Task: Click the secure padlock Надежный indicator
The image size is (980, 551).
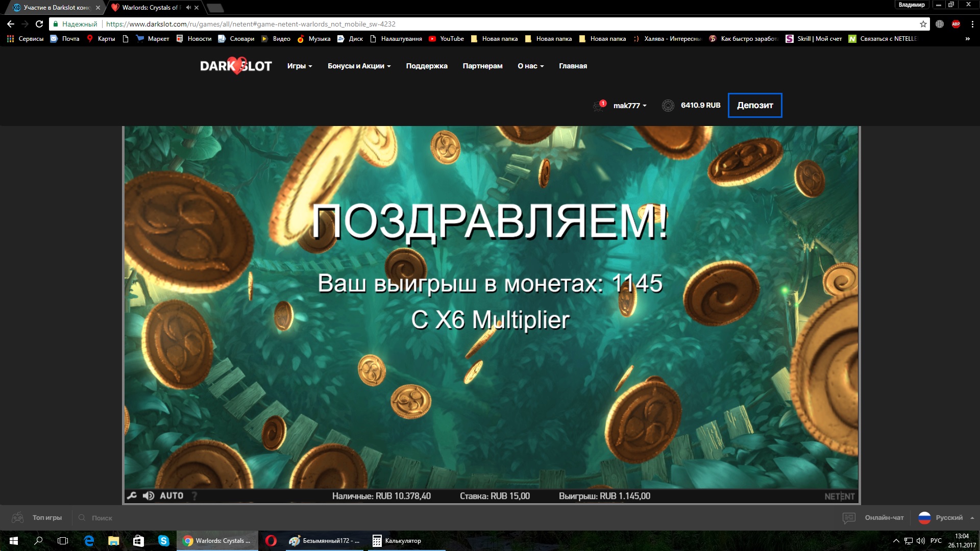Action: point(76,24)
